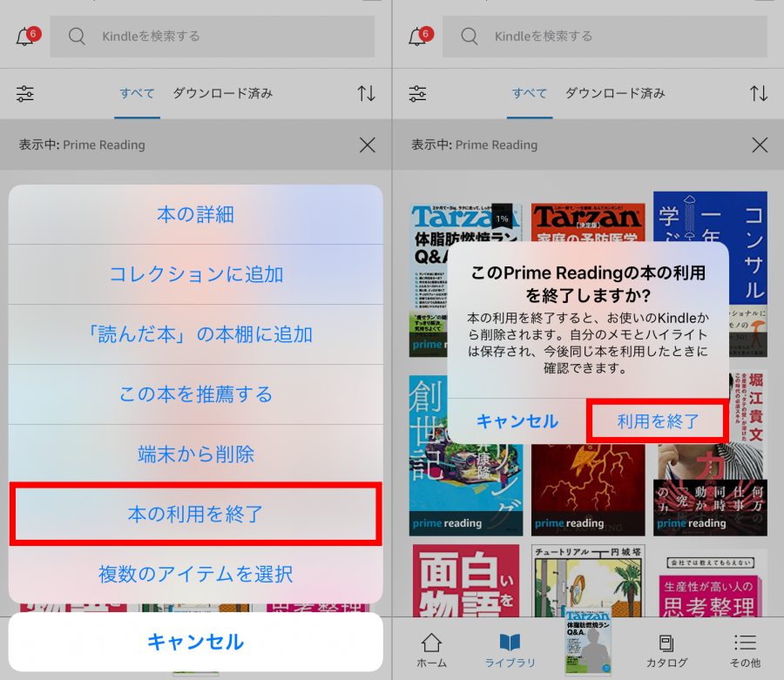Screen dimensions: 784x680
Task: Switch to ダウンロード済み tab in right screen
Action: click(x=615, y=93)
